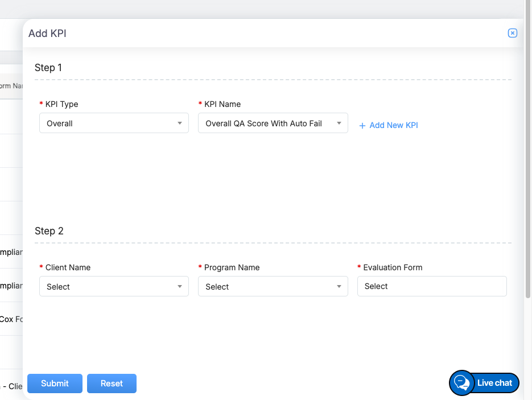This screenshot has height=400, width=532.
Task: Click the Step 1 section heading
Action: click(x=48, y=68)
